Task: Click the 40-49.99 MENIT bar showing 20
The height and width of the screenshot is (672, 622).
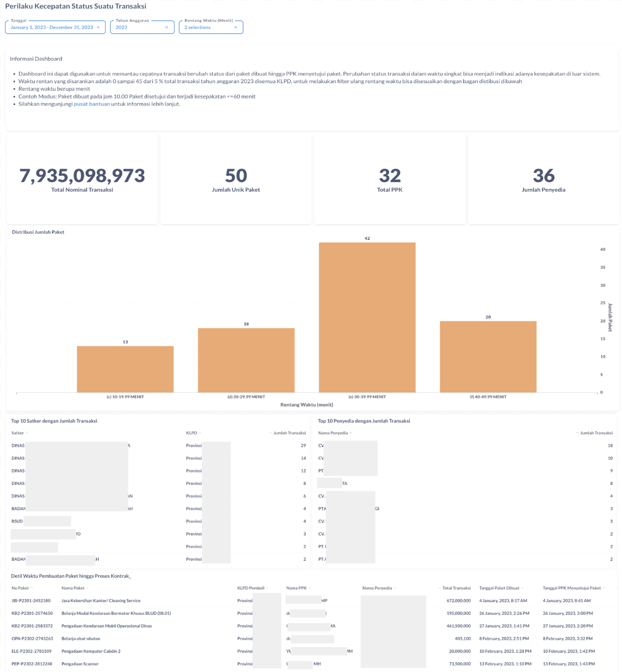Action: click(x=488, y=357)
